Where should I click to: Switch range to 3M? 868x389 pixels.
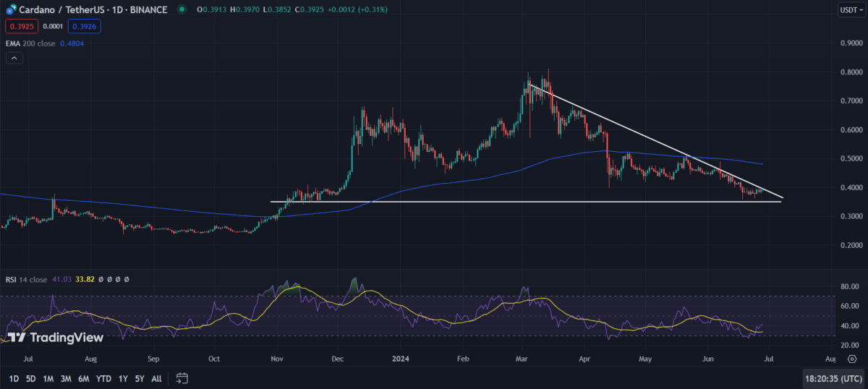66,378
